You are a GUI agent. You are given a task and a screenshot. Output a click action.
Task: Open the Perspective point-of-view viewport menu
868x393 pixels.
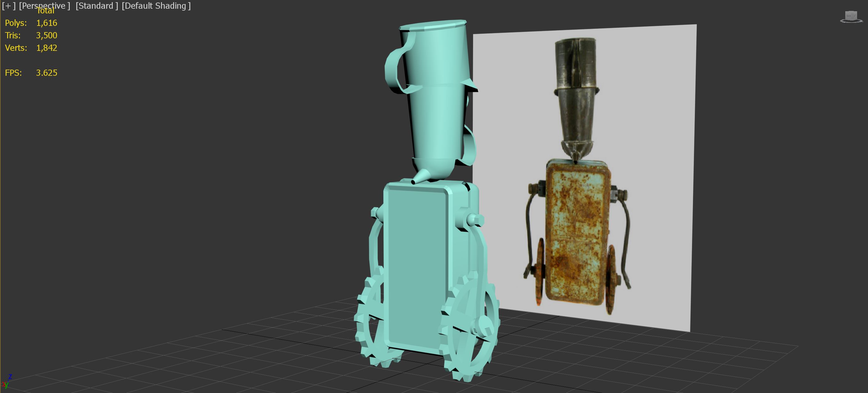[45, 6]
